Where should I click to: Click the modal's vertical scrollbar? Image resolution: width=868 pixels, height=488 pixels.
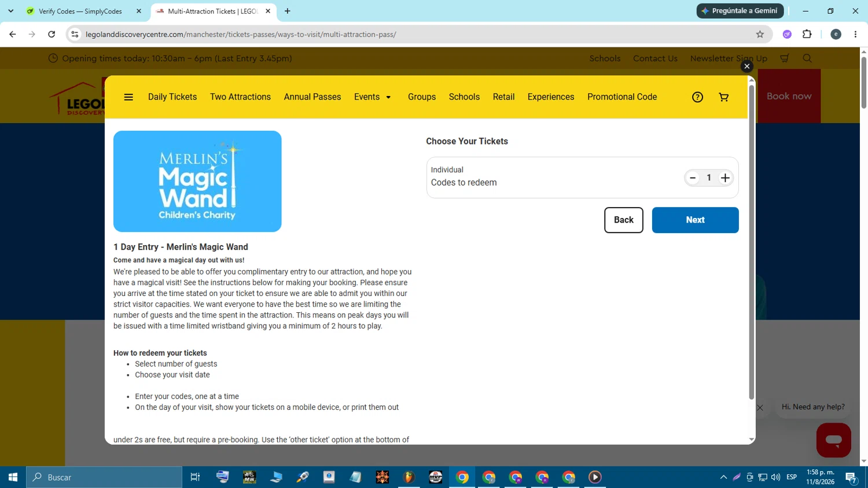pyautogui.click(x=751, y=243)
